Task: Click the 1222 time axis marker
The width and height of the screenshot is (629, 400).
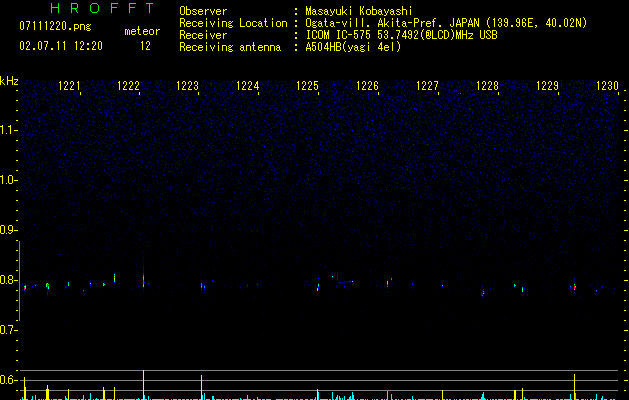Action: tap(128, 86)
